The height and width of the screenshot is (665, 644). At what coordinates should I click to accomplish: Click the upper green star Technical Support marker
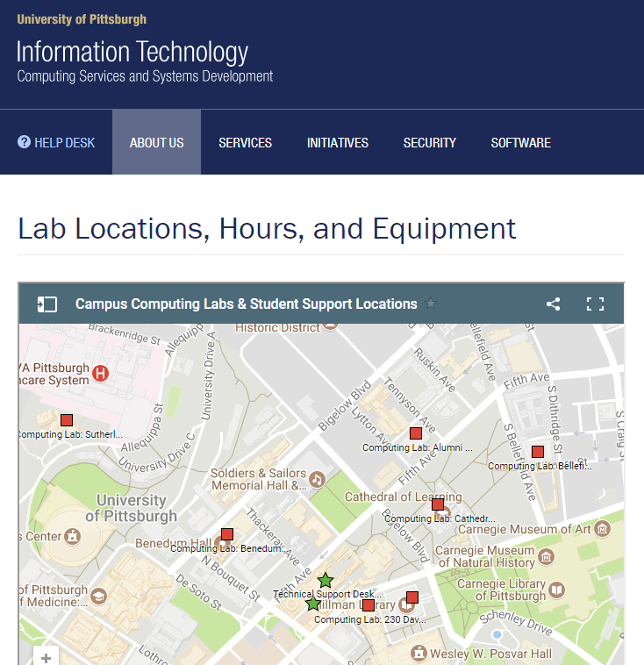[326, 580]
